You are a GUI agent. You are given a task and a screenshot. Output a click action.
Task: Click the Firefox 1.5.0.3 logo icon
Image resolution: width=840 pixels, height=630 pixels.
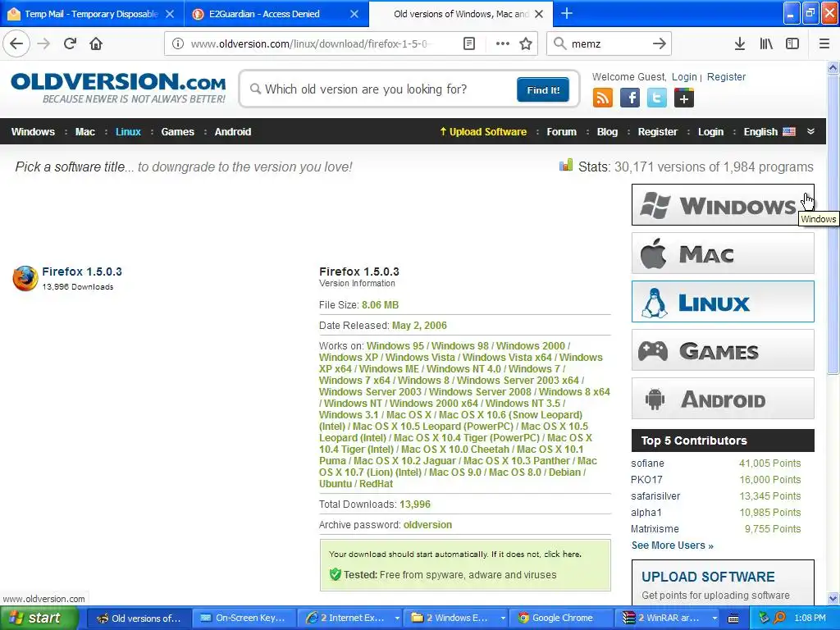25,279
